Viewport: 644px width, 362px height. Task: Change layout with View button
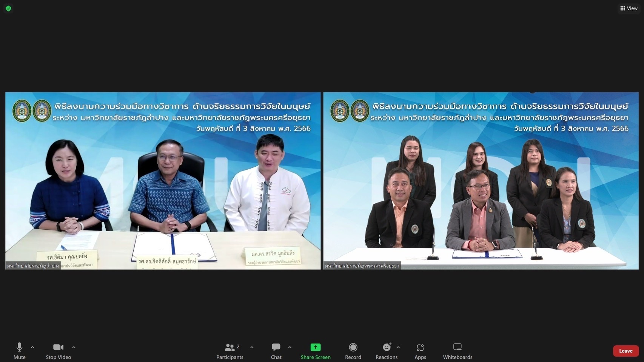[629, 8]
